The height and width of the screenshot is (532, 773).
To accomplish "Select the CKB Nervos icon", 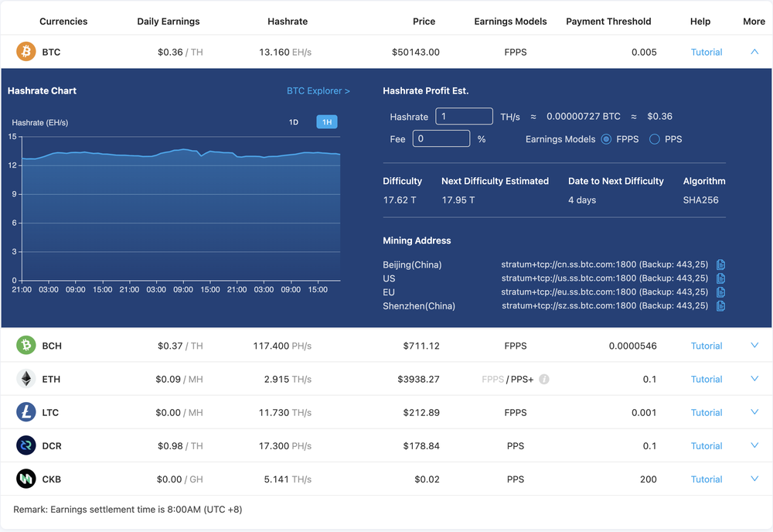I will 26,479.
